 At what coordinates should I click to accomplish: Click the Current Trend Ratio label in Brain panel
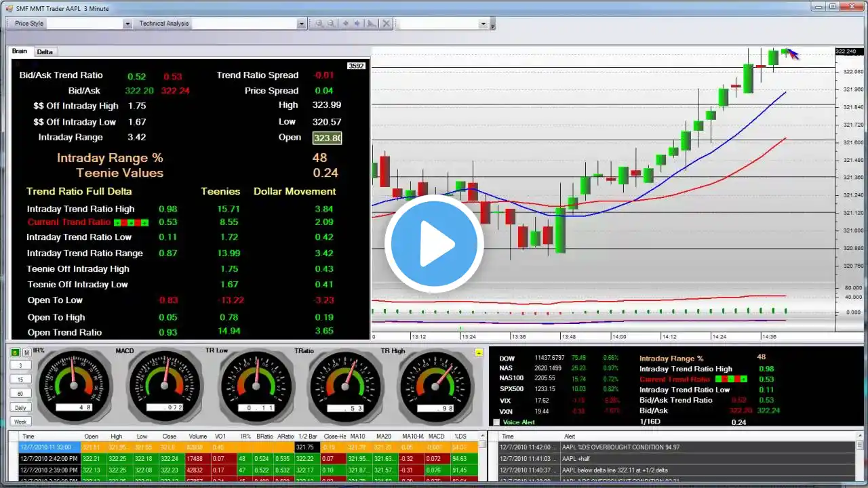pos(69,222)
